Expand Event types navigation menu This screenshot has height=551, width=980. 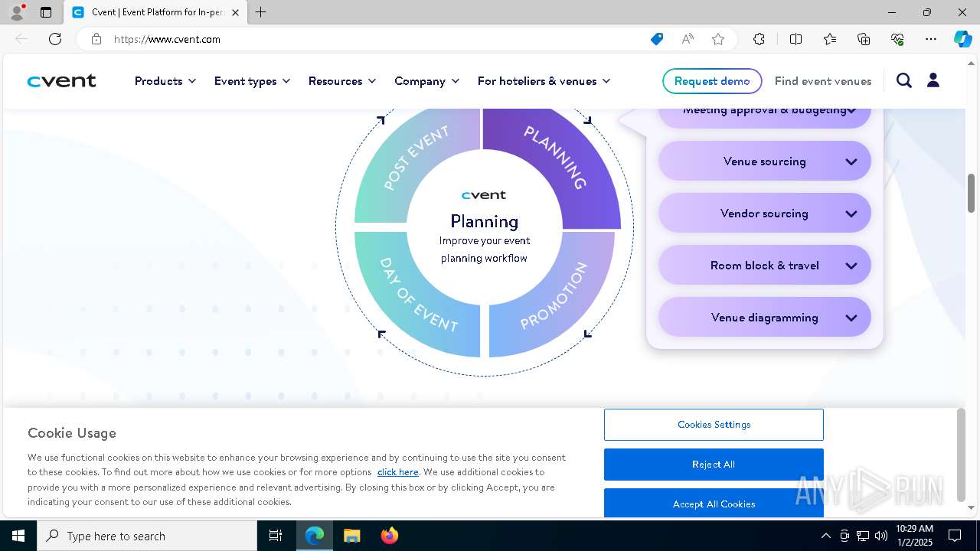[253, 81]
